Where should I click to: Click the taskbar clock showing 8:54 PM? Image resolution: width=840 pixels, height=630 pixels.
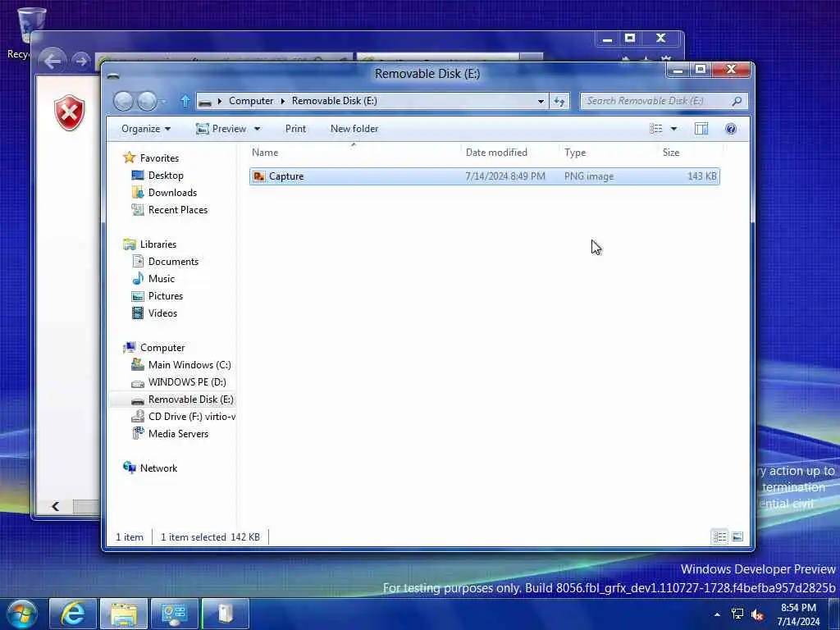[798, 614]
